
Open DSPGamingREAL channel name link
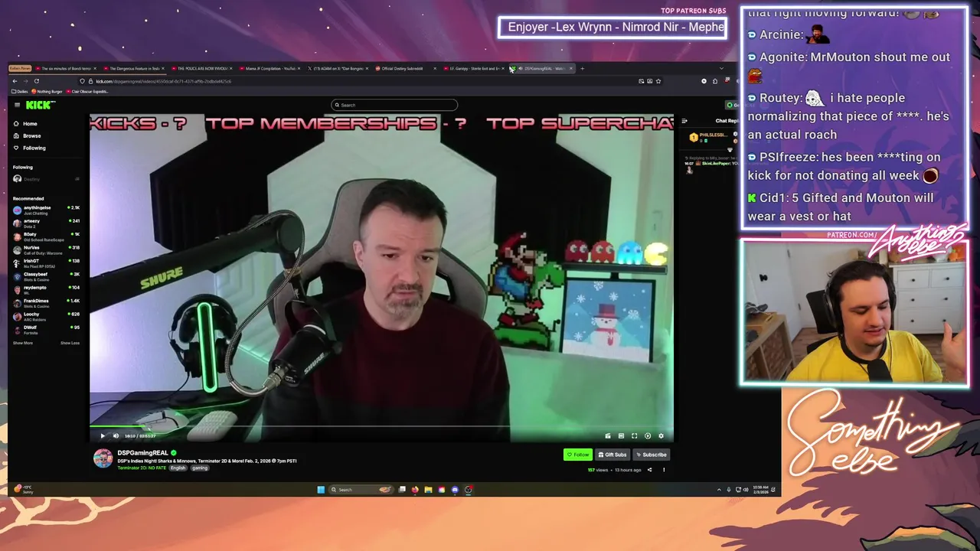click(x=142, y=453)
